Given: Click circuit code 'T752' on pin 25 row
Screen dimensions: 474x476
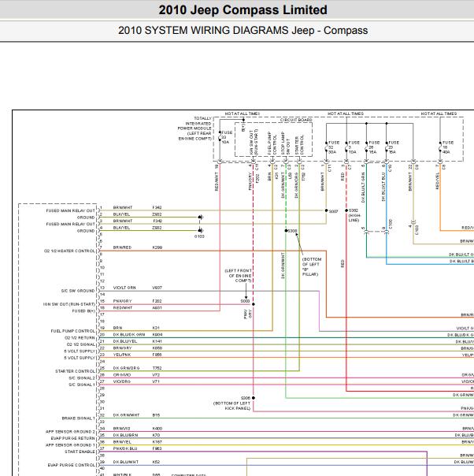Looking at the screenshot, I should (157, 368).
